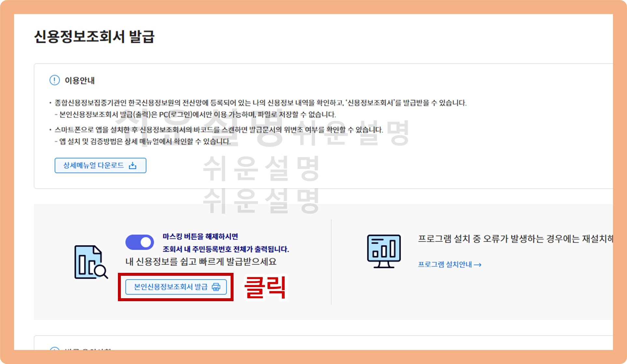Click the partially visible info icon at bottom
The height and width of the screenshot is (364, 627).
tap(54, 349)
